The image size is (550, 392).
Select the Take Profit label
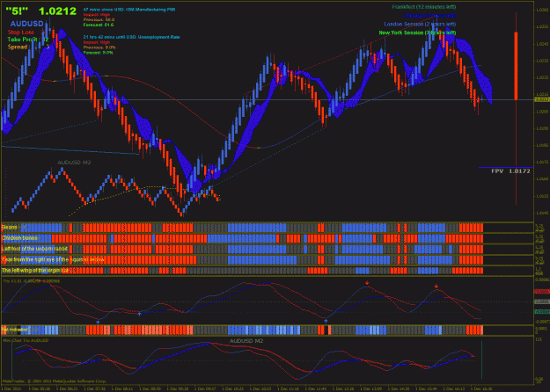(22, 40)
